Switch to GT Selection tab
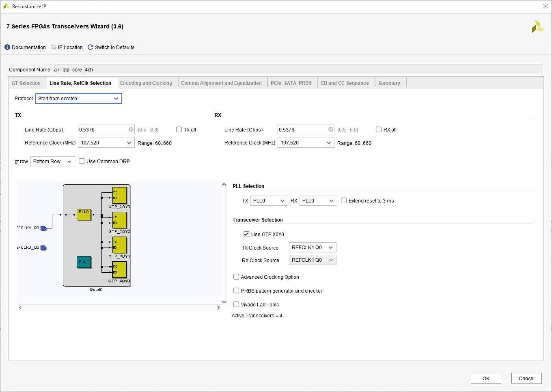The width and height of the screenshot is (552, 392). point(26,83)
